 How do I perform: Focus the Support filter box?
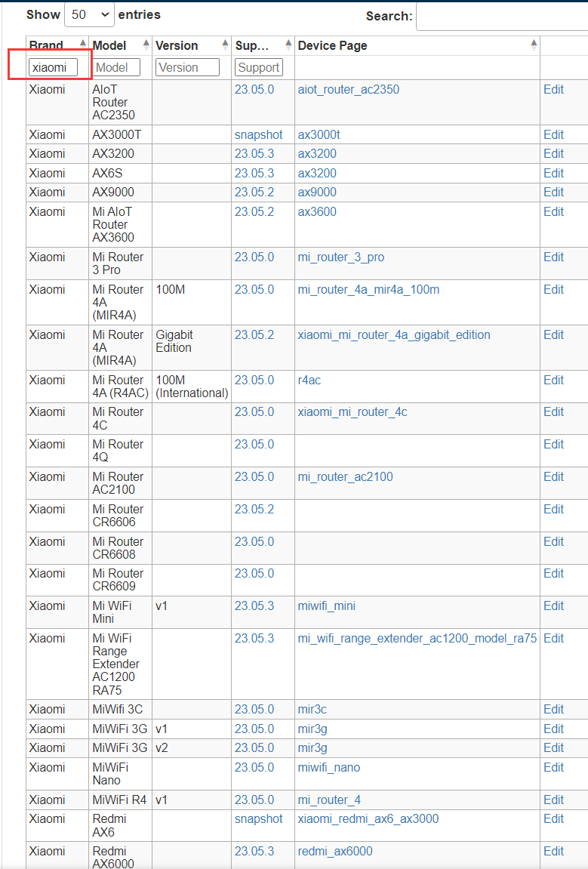click(x=259, y=68)
